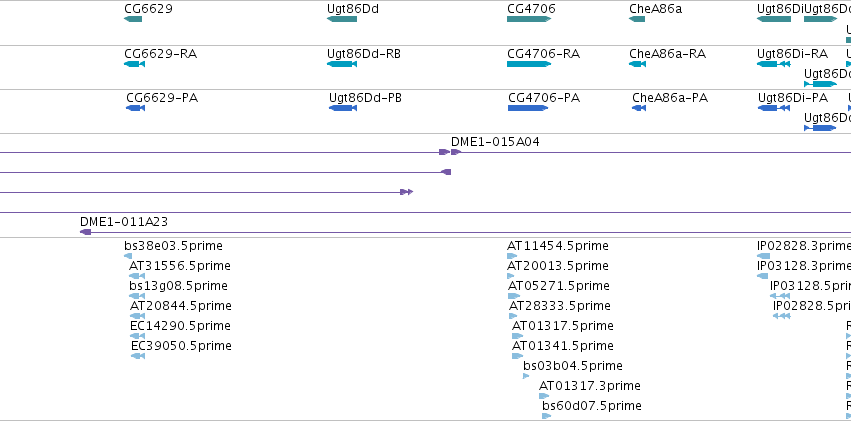
Task: Select the AT31556.5prime EST entry
Action: pyautogui.click(x=180, y=266)
